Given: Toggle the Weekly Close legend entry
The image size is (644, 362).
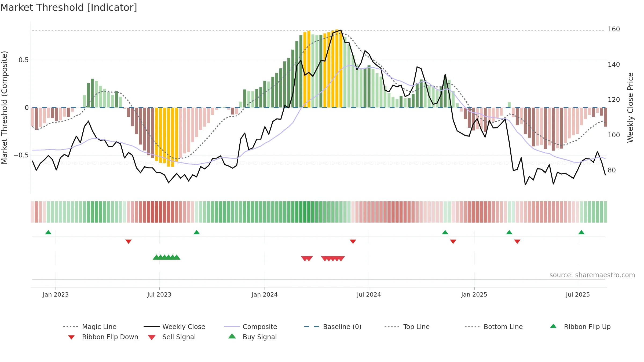Looking at the screenshot, I should point(174,327).
